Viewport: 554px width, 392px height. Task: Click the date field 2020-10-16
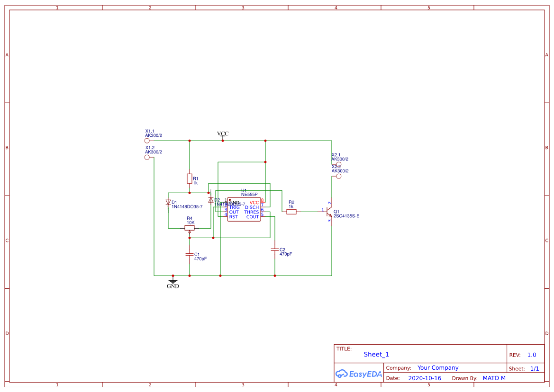click(x=425, y=378)
